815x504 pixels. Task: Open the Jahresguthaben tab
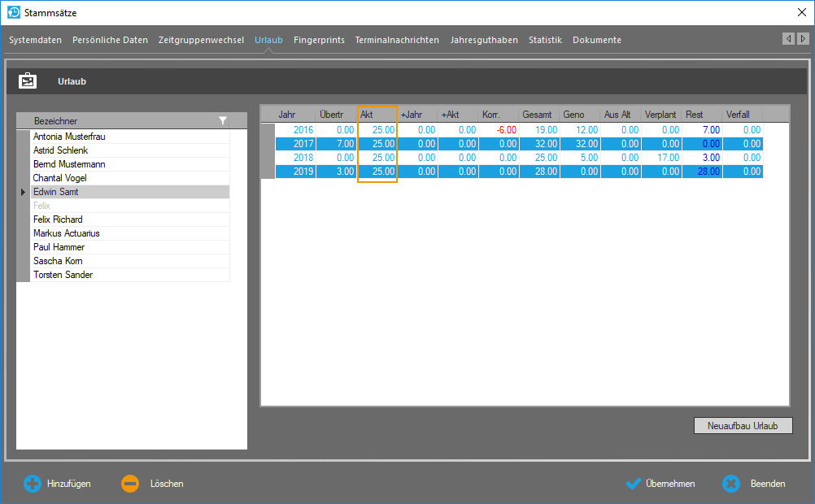click(484, 40)
